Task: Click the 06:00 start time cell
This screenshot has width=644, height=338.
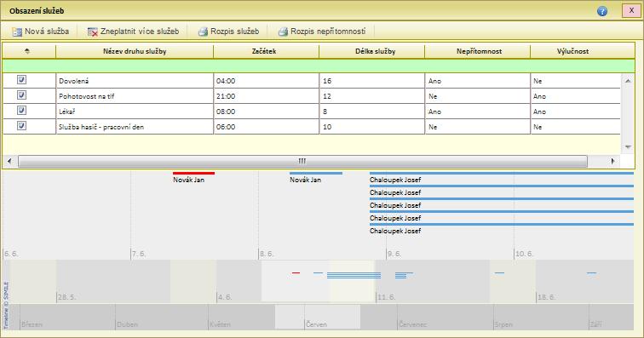Action: pos(266,127)
